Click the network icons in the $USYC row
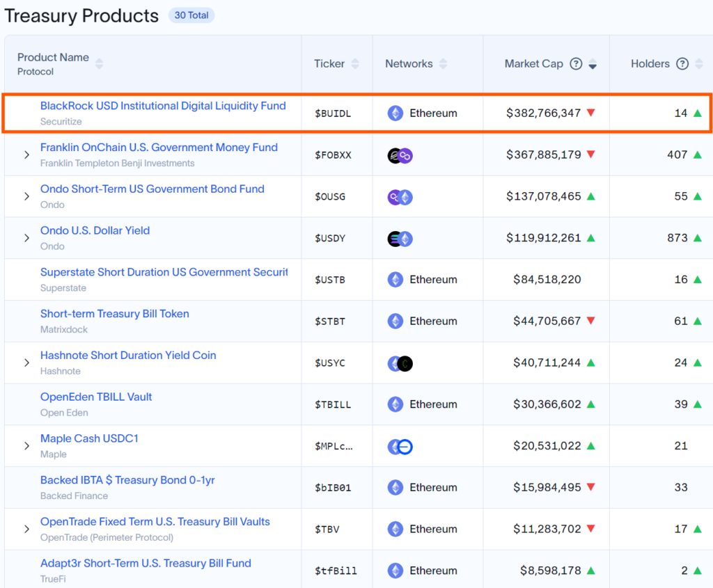Image resolution: width=713 pixels, height=588 pixels. point(400,363)
